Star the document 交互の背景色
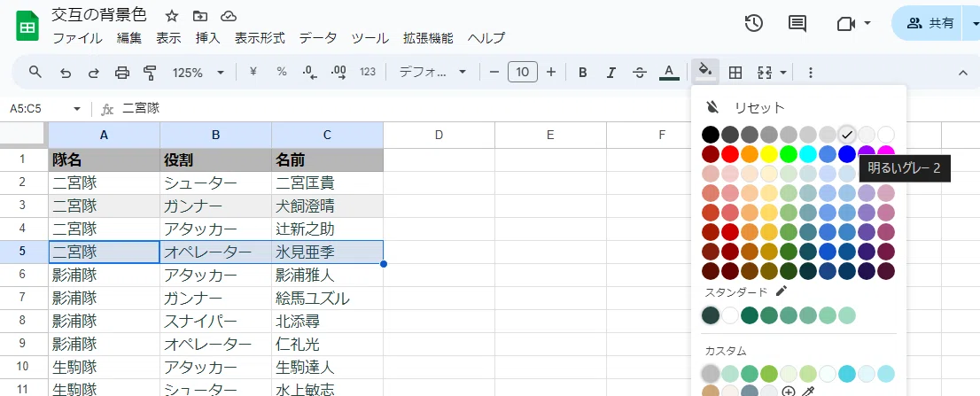 (x=171, y=16)
